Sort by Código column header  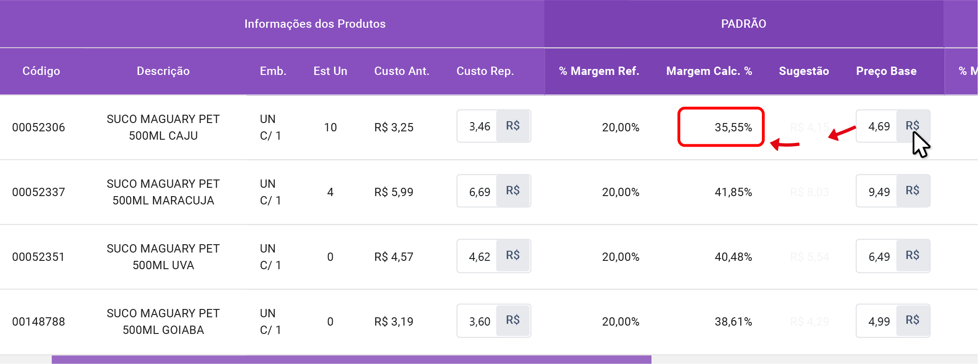click(41, 71)
